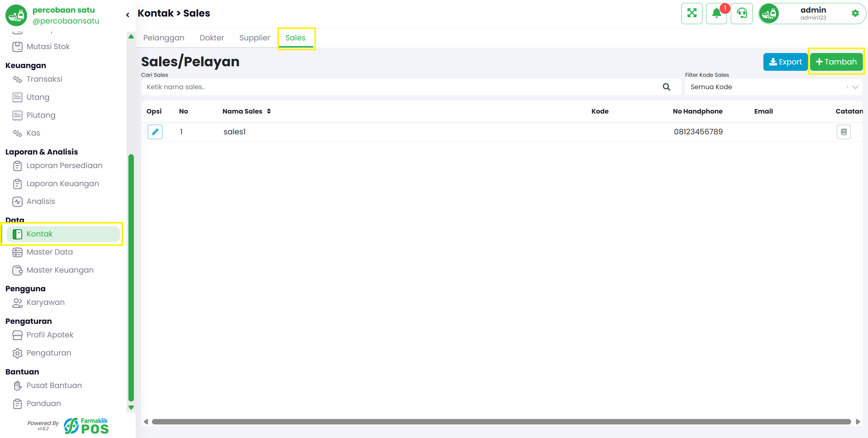Click the Utang icon in sidebar
This screenshot has height=438, width=868.
[x=17, y=97]
